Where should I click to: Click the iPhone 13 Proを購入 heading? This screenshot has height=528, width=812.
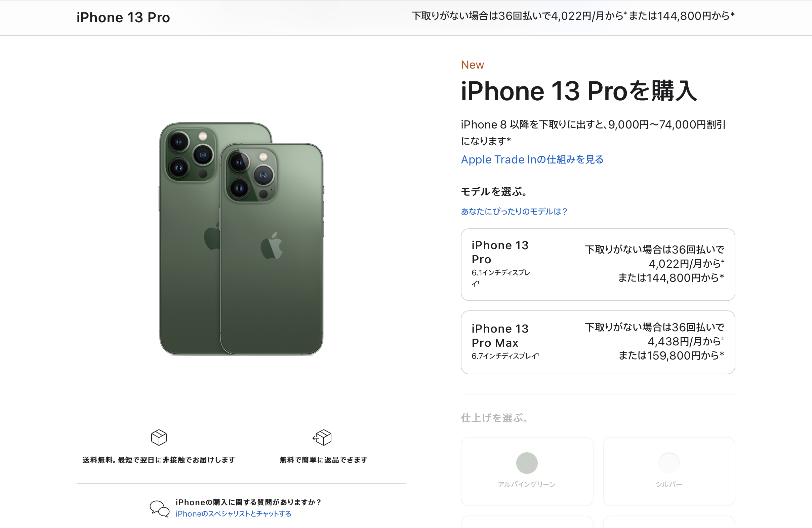[579, 91]
